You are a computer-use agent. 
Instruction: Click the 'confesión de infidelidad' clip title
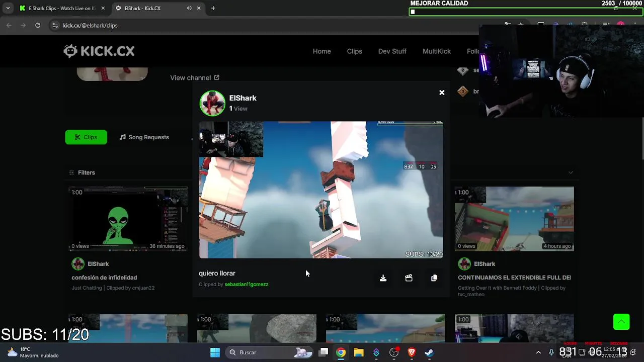click(x=104, y=278)
